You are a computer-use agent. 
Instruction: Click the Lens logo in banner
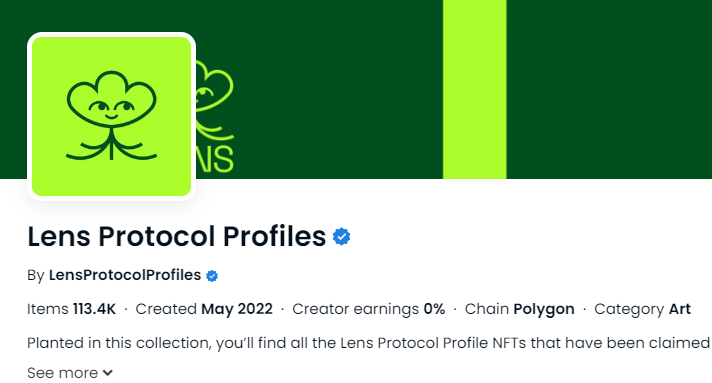(x=215, y=117)
